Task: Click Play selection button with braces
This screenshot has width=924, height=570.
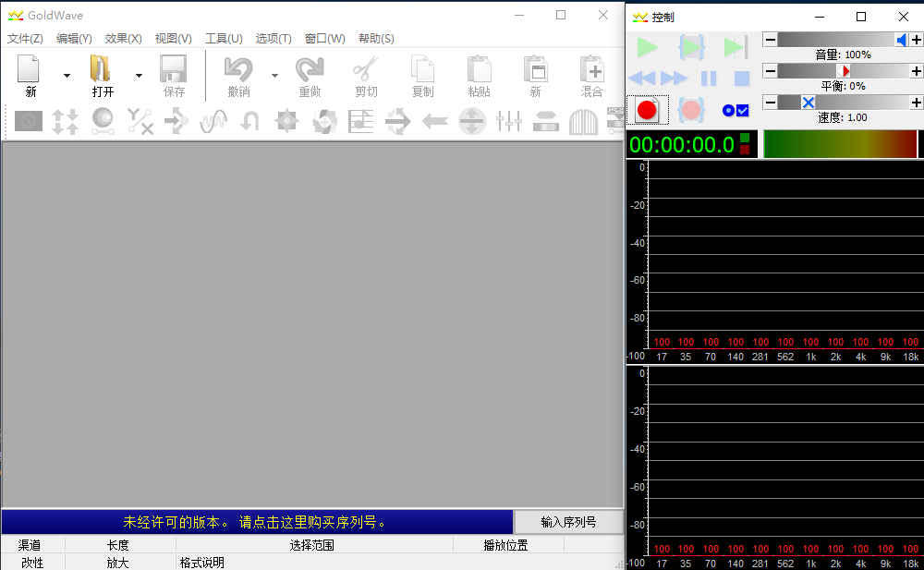Action: point(691,47)
